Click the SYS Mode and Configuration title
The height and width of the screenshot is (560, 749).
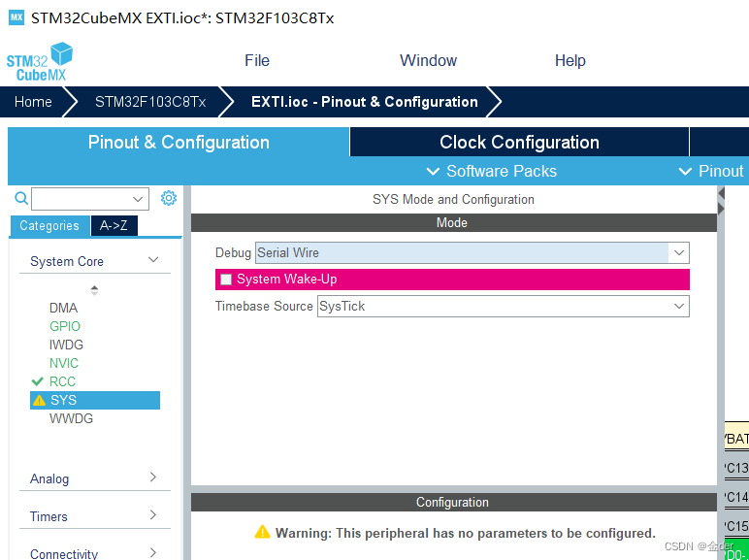point(453,199)
